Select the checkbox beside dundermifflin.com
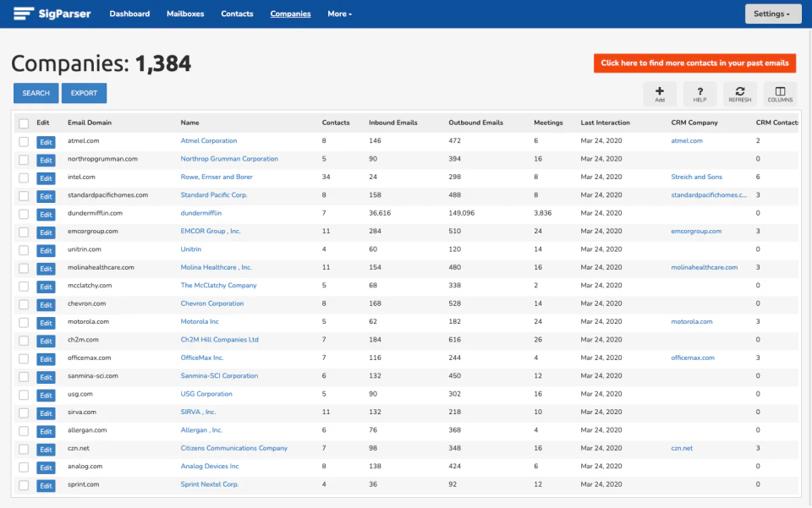 click(23, 213)
